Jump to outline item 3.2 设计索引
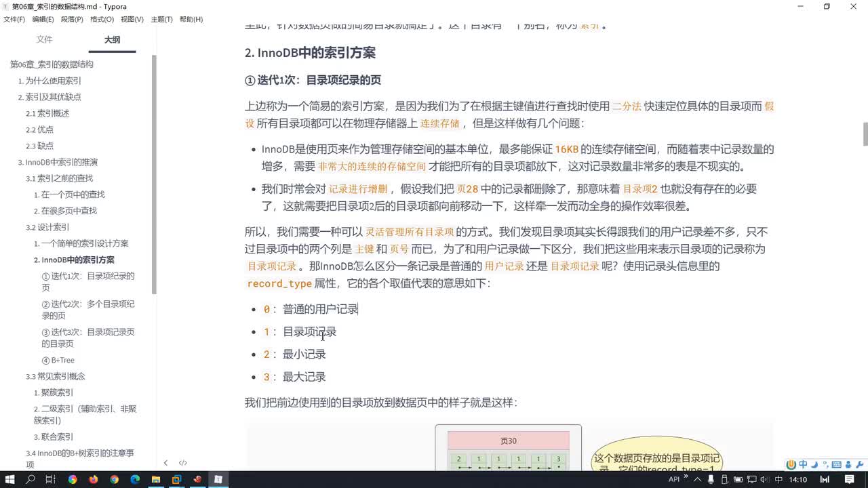Viewport: 868px width, 488px height. [47, 227]
